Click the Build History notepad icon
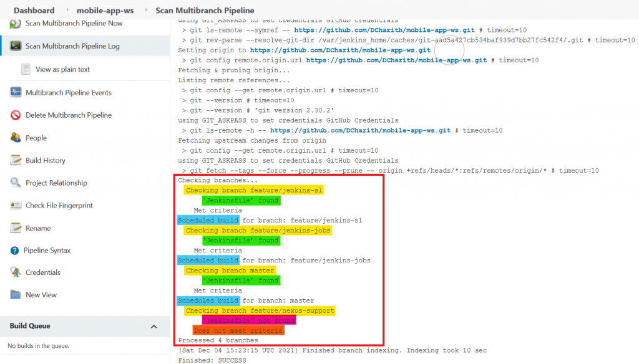The width and height of the screenshot is (639, 364). point(16,160)
